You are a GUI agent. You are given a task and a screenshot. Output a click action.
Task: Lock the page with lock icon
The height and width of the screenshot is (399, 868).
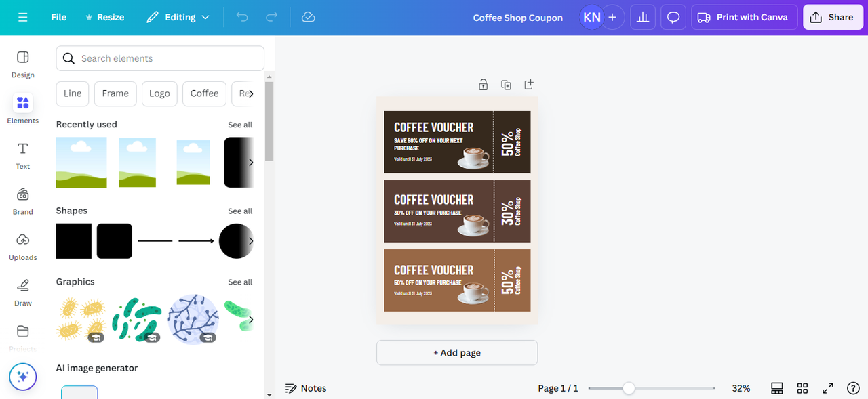483,85
